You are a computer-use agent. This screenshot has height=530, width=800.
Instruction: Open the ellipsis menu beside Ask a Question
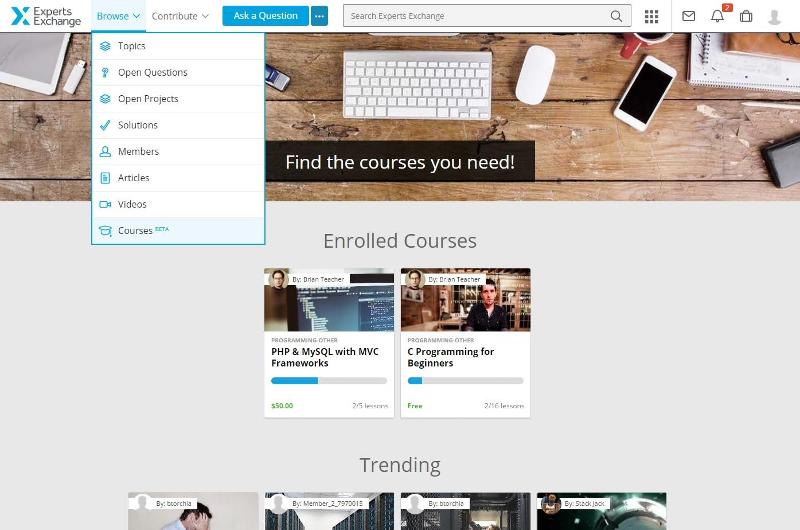tap(319, 16)
